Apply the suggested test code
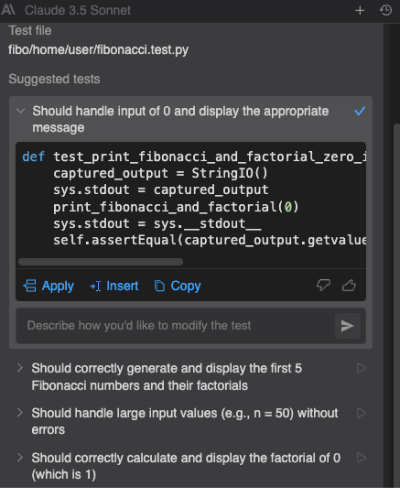 click(49, 286)
